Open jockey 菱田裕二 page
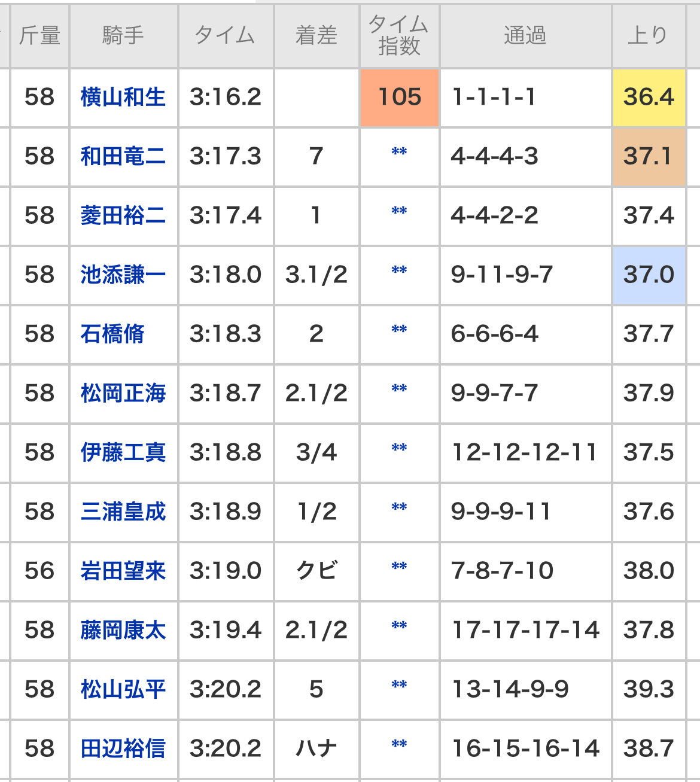 [123, 215]
